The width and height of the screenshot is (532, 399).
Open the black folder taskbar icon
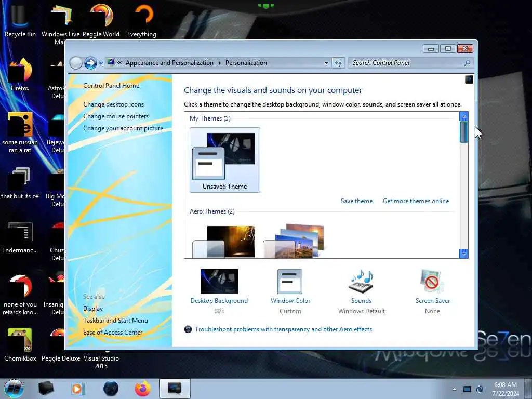click(46, 389)
